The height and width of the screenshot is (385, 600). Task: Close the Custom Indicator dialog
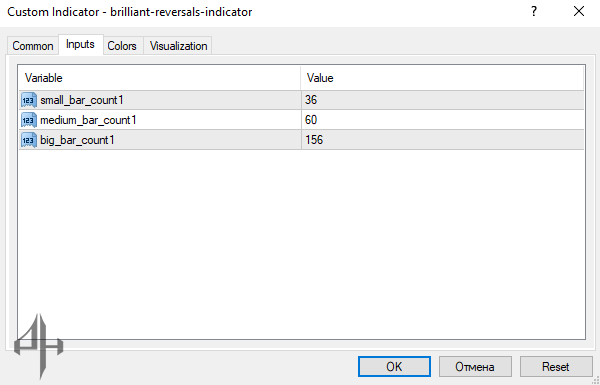tap(579, 12)
